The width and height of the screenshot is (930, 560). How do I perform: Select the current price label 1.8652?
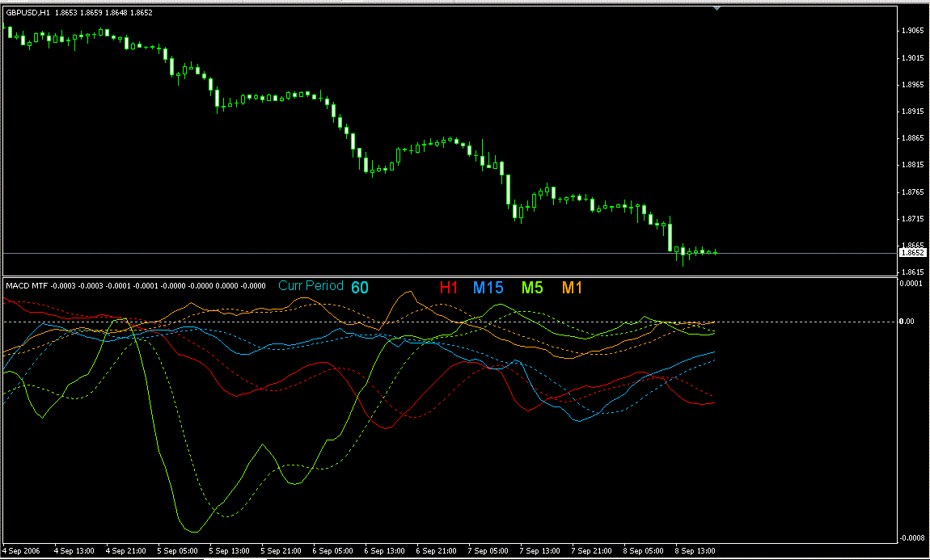click(912, 253)
